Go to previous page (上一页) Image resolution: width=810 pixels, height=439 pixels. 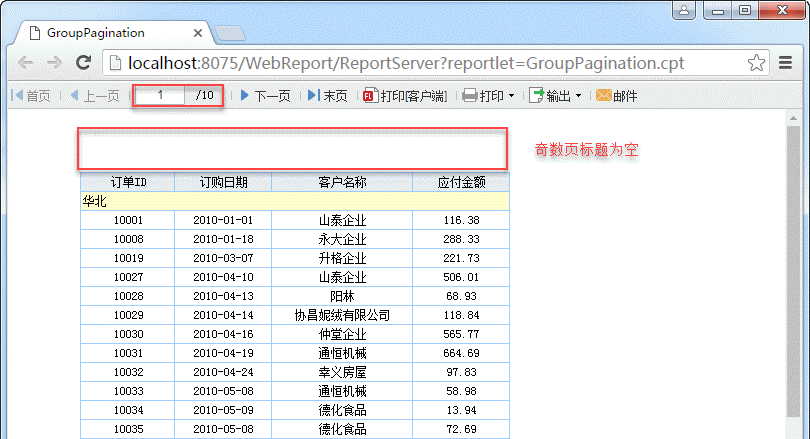point(95,96)
